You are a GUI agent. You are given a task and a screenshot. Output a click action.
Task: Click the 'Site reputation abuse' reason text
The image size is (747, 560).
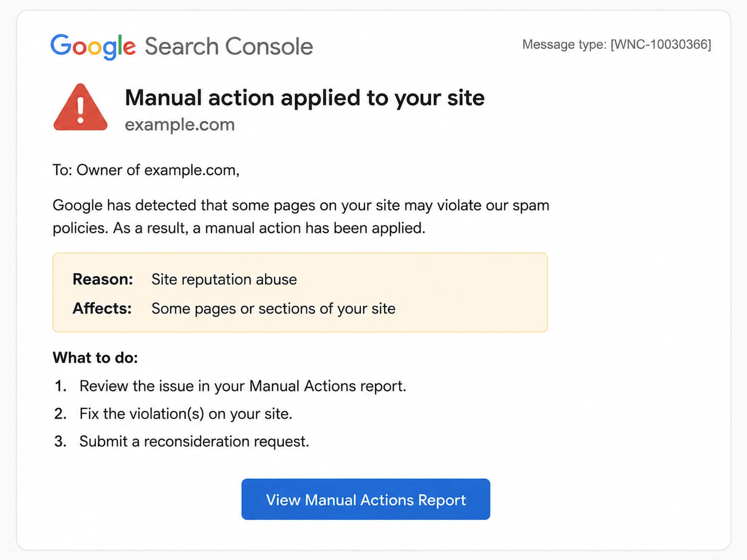tap(224, 279)
